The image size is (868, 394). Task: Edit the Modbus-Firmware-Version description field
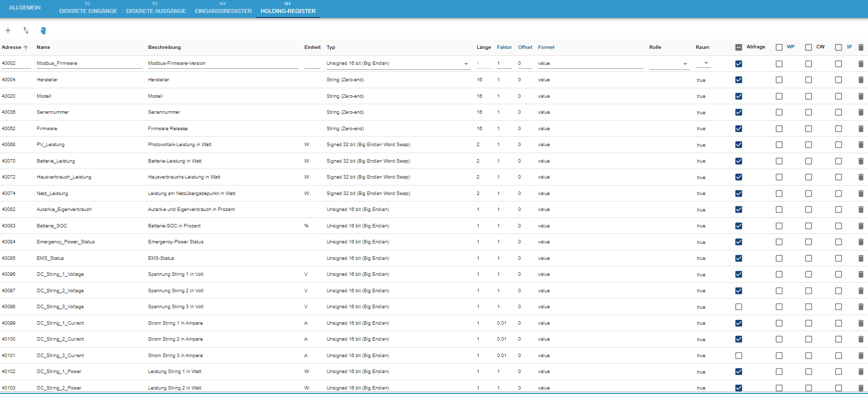pyautogui.click(x=223, y=63)
